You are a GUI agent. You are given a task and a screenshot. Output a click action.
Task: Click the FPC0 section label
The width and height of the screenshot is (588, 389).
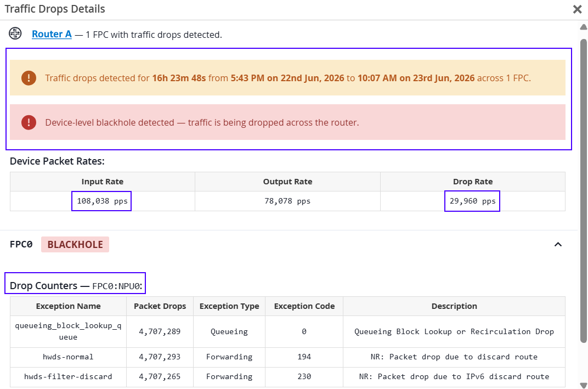click(x=21, y=244)
